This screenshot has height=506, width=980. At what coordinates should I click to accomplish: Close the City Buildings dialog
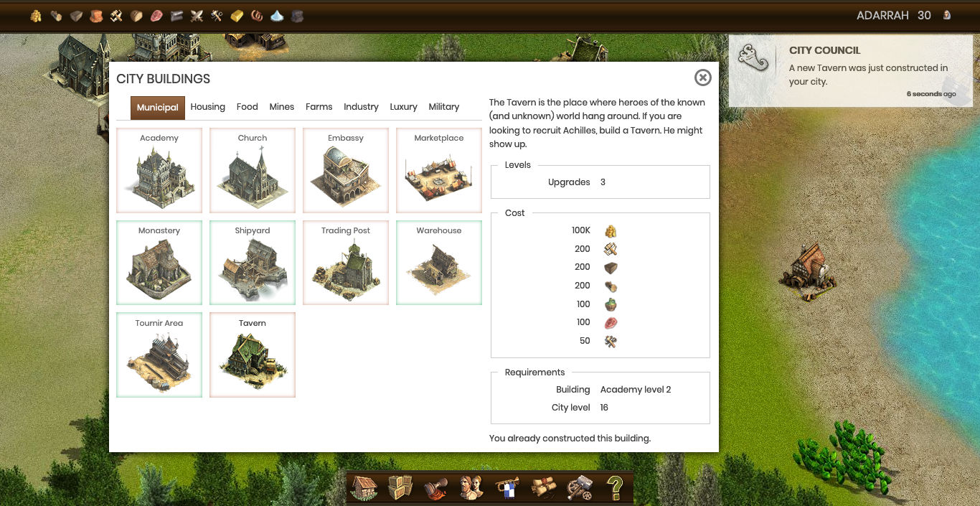[x=703, y=78]
